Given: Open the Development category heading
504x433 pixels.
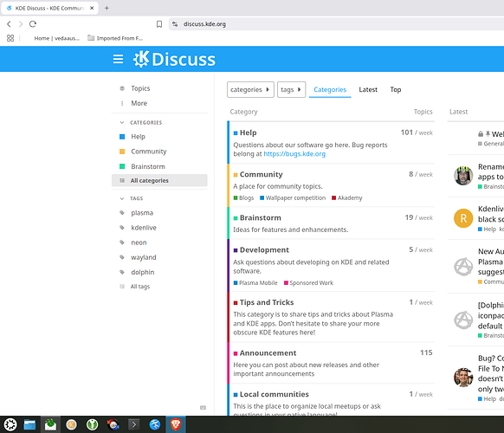Looking at the screenshot, I should (264, 249).
